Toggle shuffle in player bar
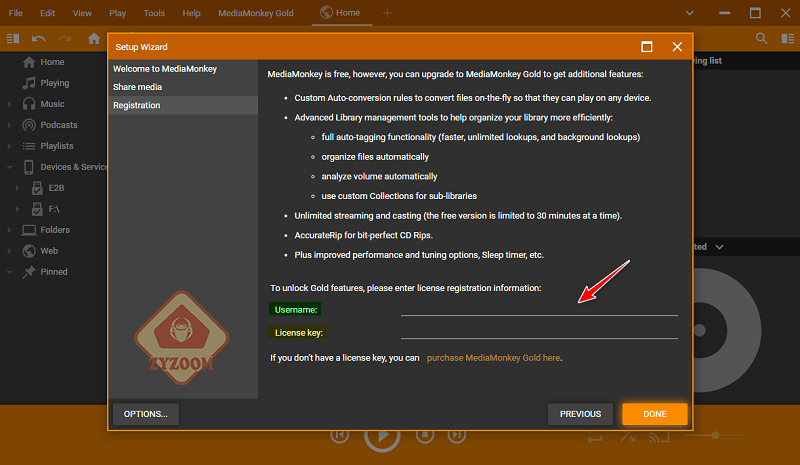 point(628,437)
